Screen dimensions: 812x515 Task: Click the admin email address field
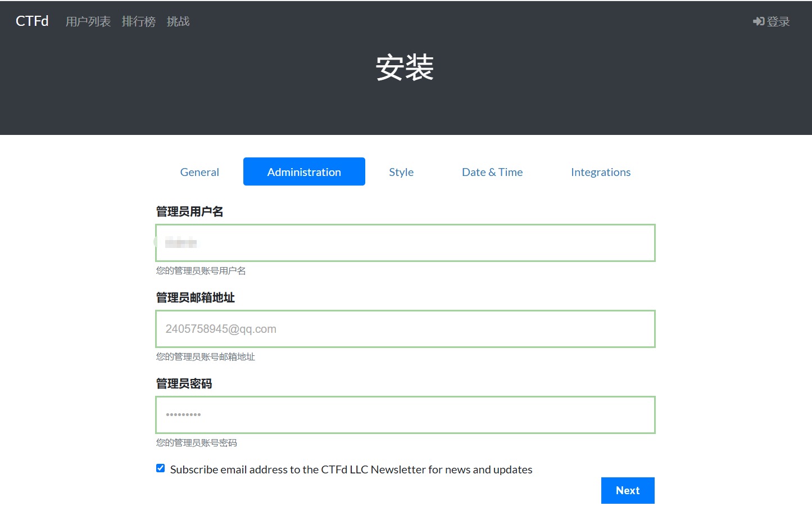pos(405,329)
